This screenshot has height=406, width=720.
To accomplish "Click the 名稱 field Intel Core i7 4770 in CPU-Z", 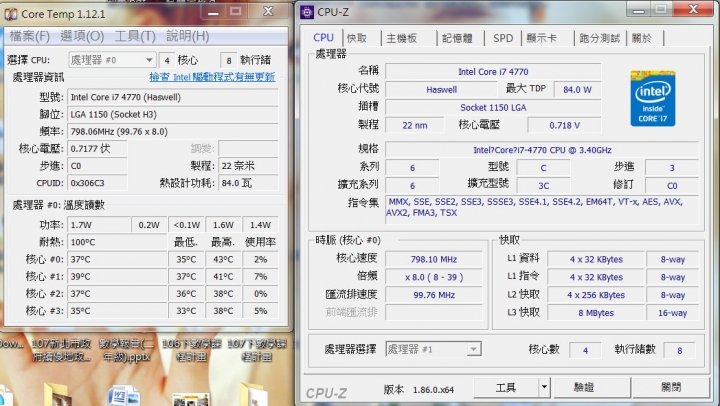I will [493, 72].
